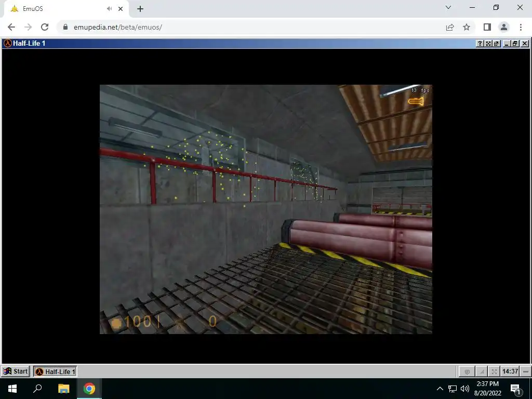The height and width of the screenshot is (399, 532).
Task: Open the Windows notification center
Action: pos(516,389)
